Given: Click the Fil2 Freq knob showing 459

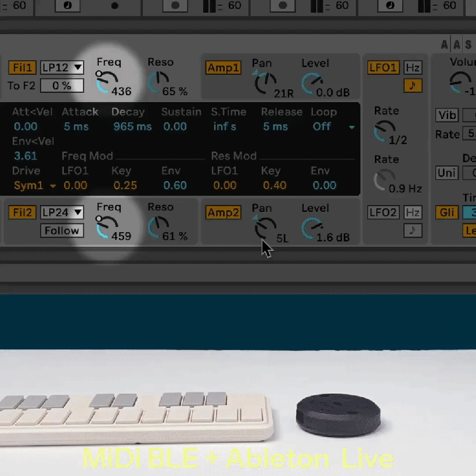Looking at the screenshot, I should 107,227.
